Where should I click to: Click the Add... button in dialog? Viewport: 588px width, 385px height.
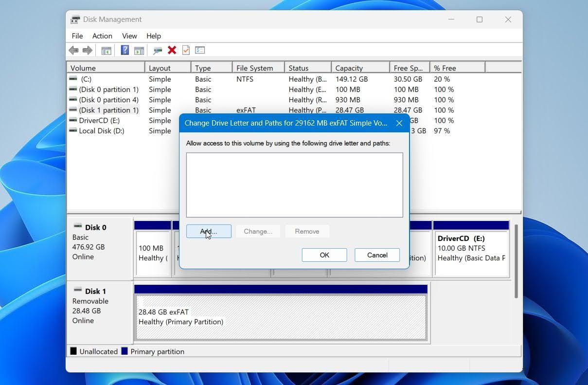point(209,231)
